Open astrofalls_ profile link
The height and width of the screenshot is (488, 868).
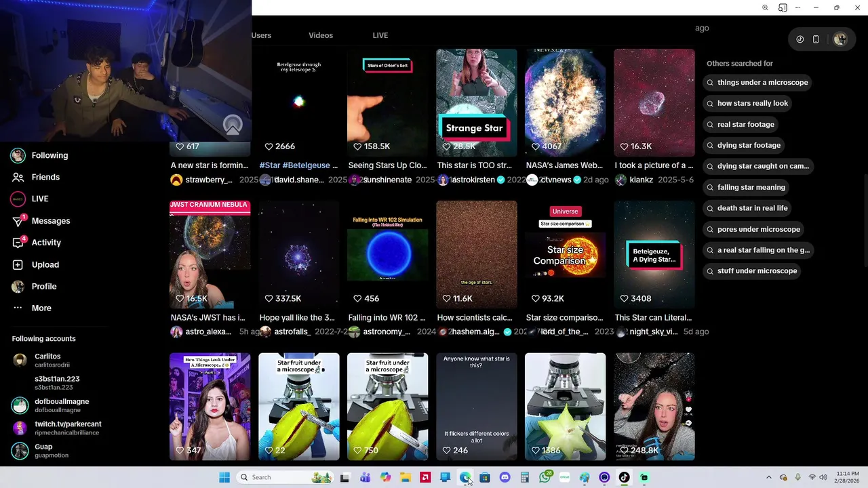coord(292,331)
